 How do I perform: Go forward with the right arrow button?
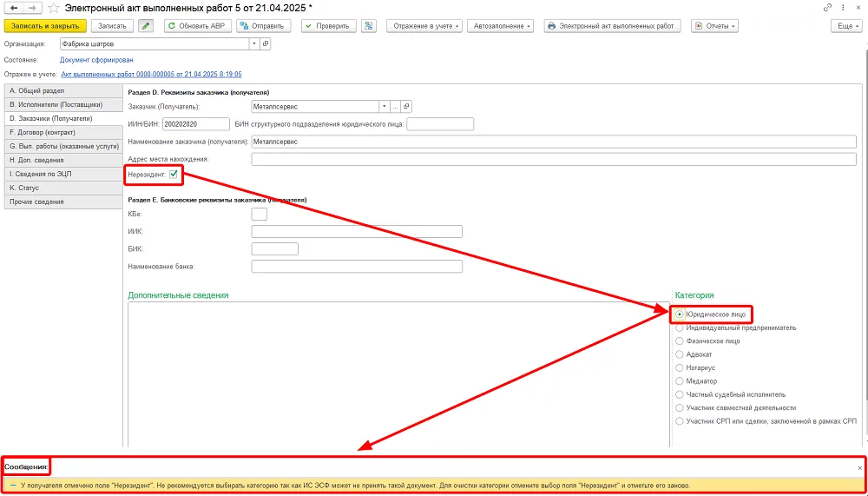coord(33,9)
